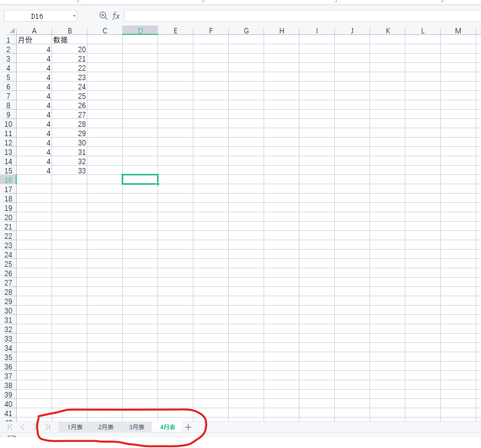The image size is (481, 448).
Task: Click cell with value 21
Action: tap(70, 58)
